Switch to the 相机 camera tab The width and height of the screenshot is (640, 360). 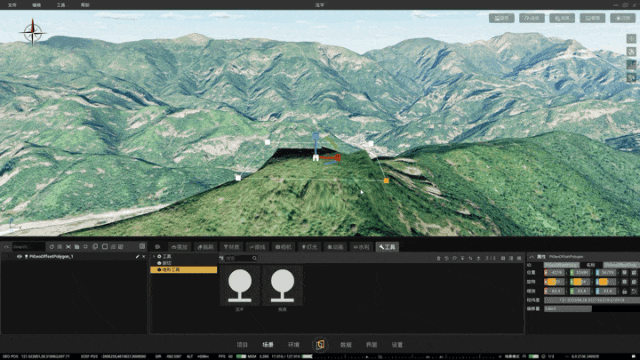click(283, 247)
